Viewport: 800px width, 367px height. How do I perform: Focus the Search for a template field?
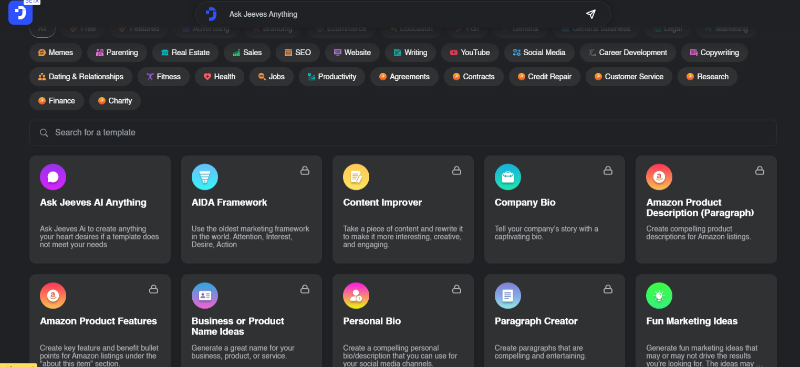(403, 133)
